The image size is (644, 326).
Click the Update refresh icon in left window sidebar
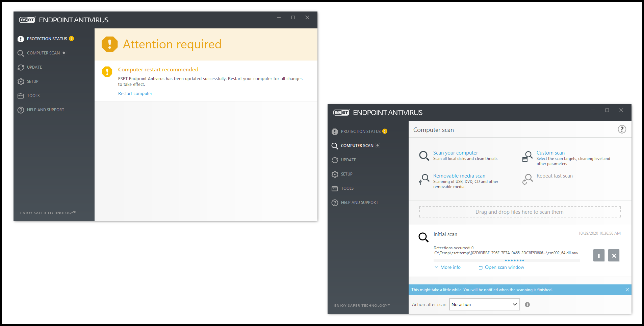coord(21,67)
